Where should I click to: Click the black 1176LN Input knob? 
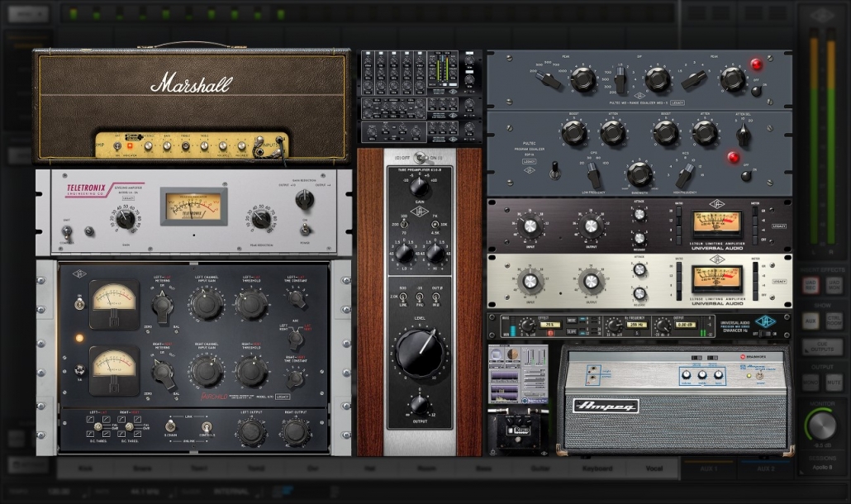(x=530, y=225)
